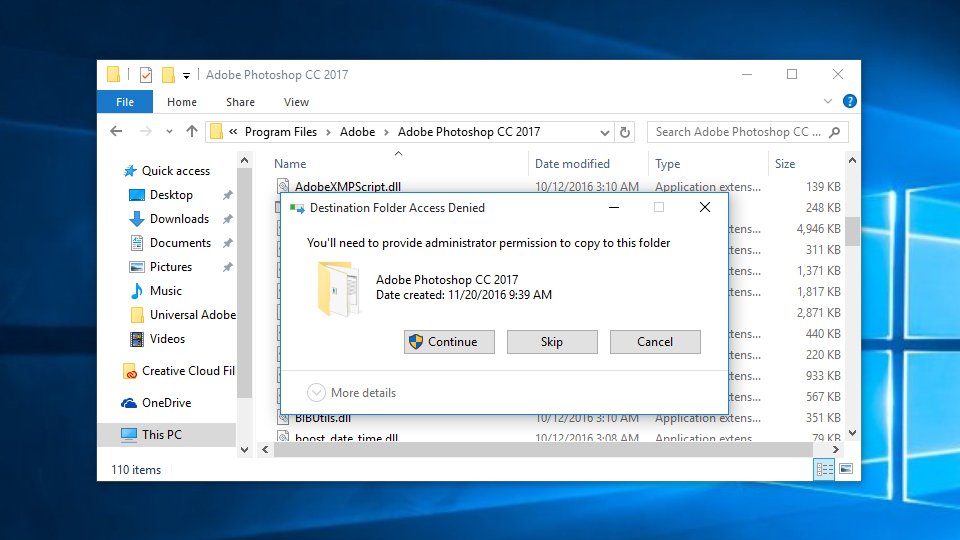Open Explorer help icon
960x540 pixels.
pos(849,101)
